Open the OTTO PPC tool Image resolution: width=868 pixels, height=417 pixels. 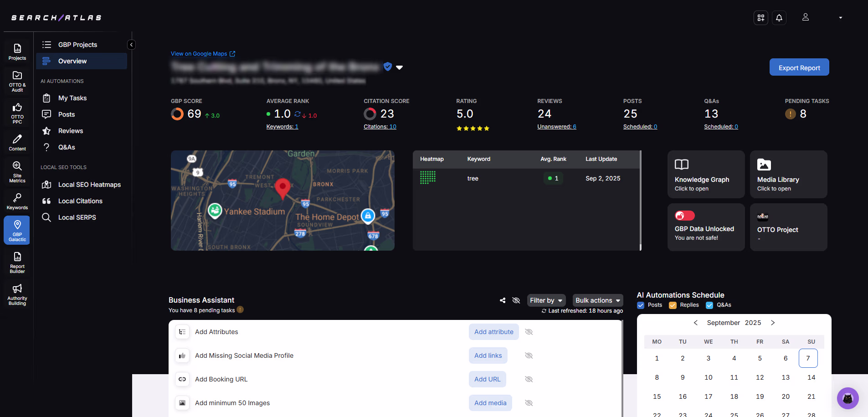pyautogui.click(x=17, y=113)
